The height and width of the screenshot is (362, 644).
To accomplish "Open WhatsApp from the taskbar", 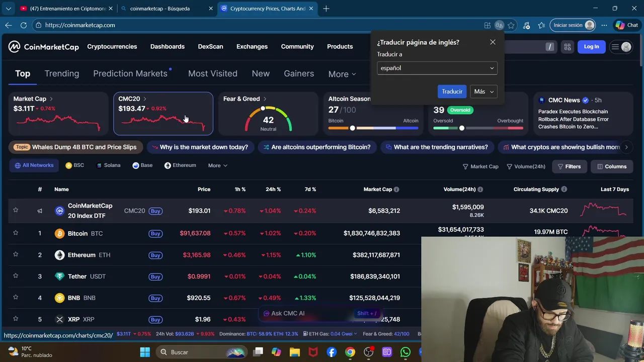I will 406,352.
